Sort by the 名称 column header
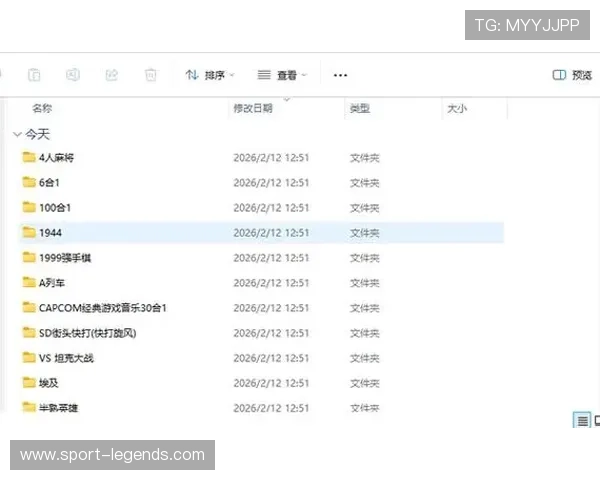The width and height of the screenshot is (600, 480). pyautogui.click(x=42, y=108)
